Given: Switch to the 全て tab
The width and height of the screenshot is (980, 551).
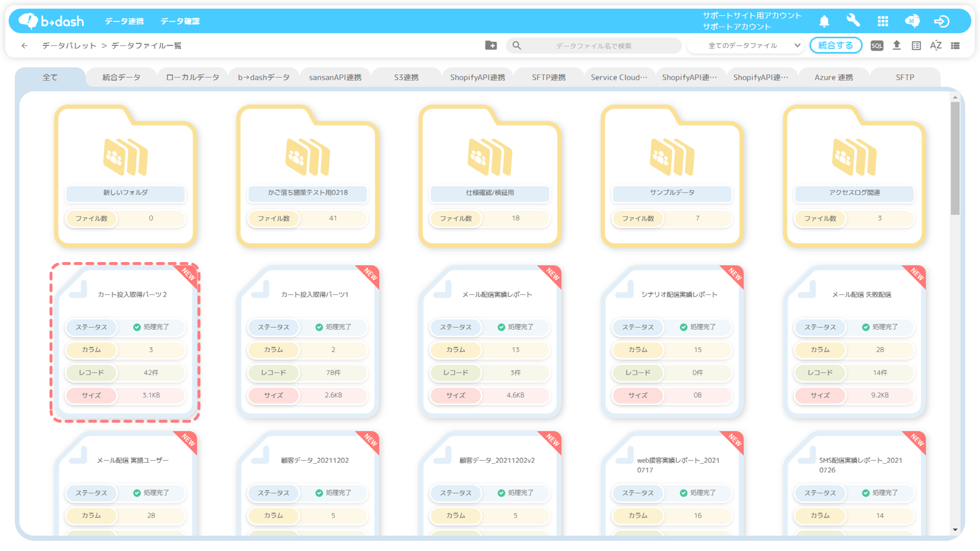Looking at the screenshot, I should click(x=50, y=77).
